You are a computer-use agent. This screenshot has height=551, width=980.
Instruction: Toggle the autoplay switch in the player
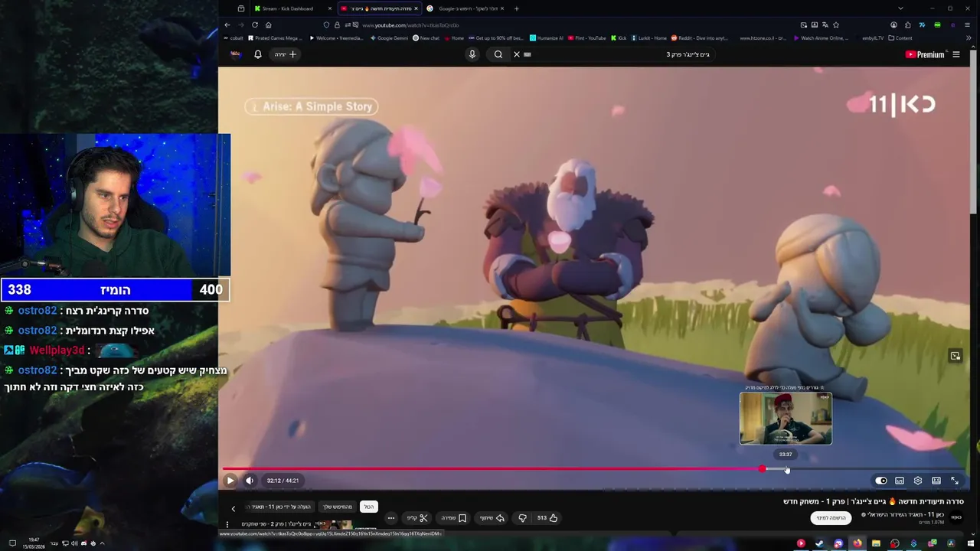pos(881,481)
